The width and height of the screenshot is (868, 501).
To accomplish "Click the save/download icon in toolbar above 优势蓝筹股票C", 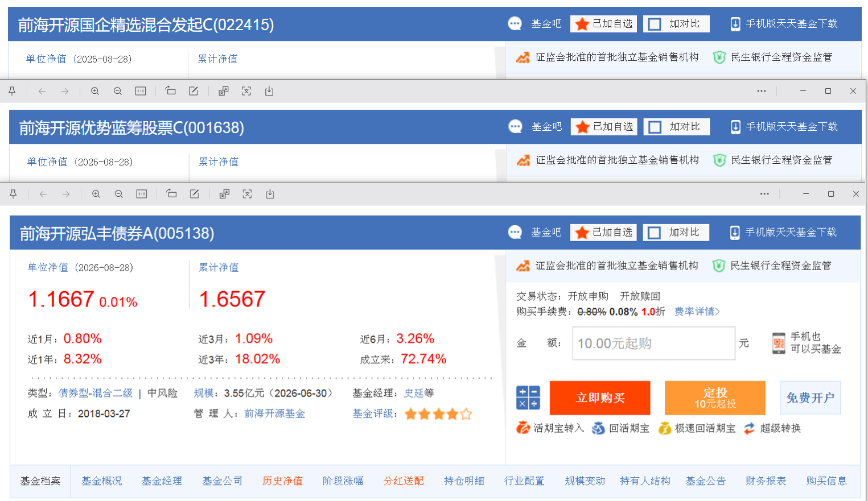I will point(269,91).
